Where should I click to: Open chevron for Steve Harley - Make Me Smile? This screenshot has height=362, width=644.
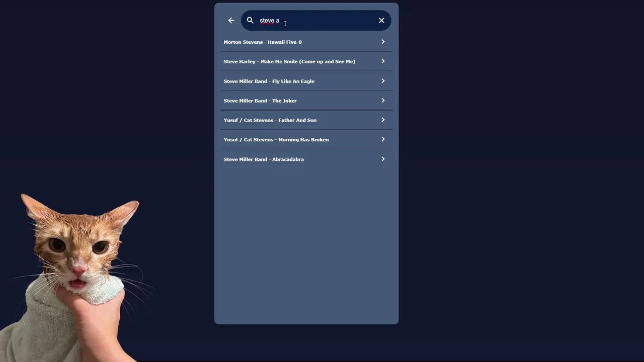click(x=383, y=61)
